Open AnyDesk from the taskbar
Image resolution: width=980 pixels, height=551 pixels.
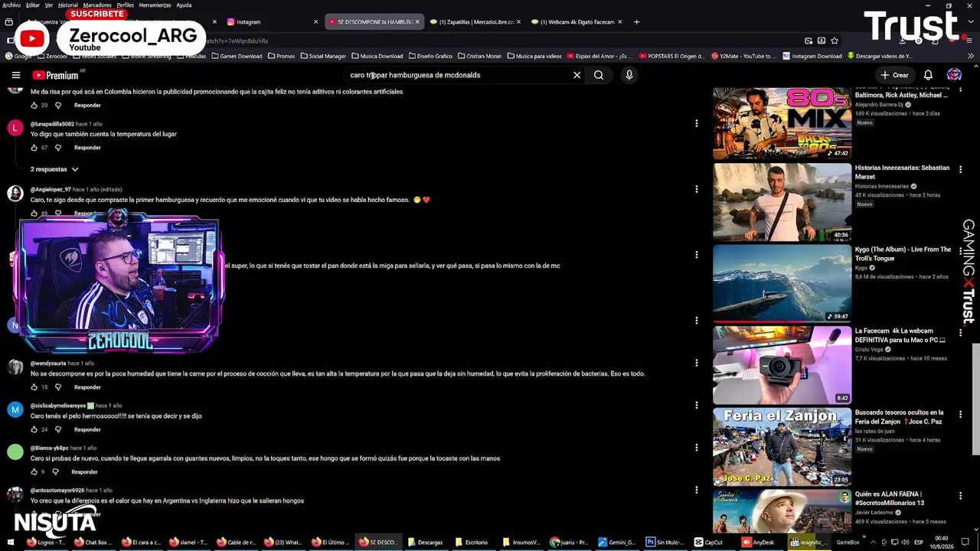coord(758,542)
